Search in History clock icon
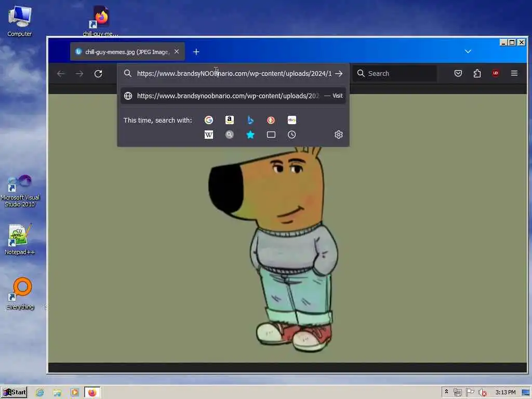 (x=292, y=135)
